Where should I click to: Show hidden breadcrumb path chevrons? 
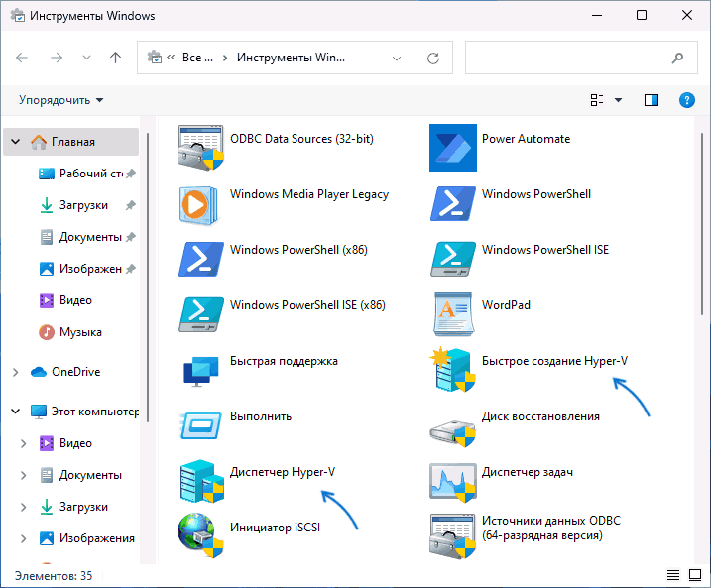point(171,58)
